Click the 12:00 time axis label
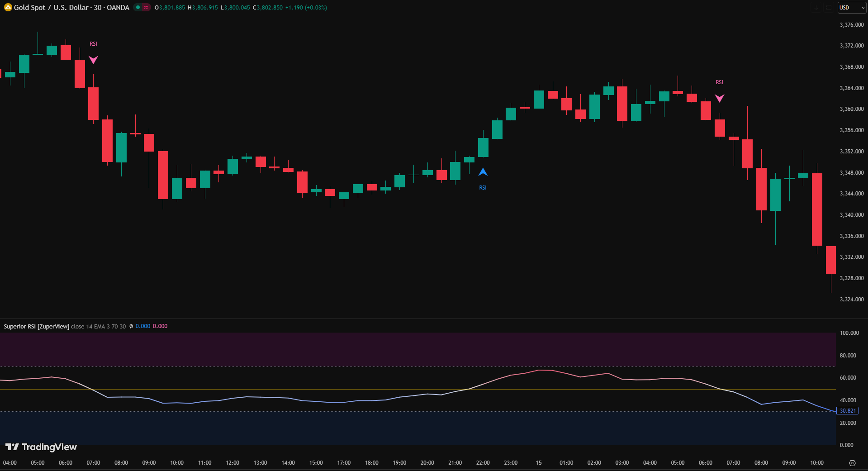The height and width of the screenshot is (471, 868). tap(232, 463)
